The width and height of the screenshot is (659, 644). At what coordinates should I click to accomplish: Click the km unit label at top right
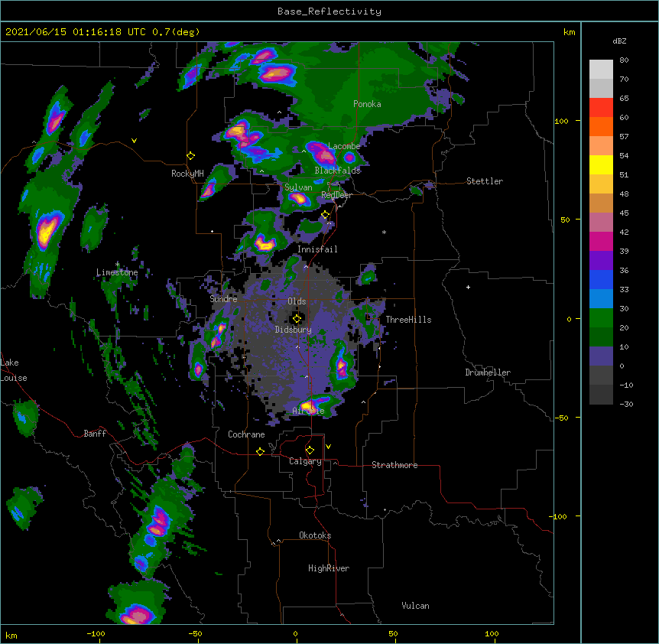(x=570, y=32)
